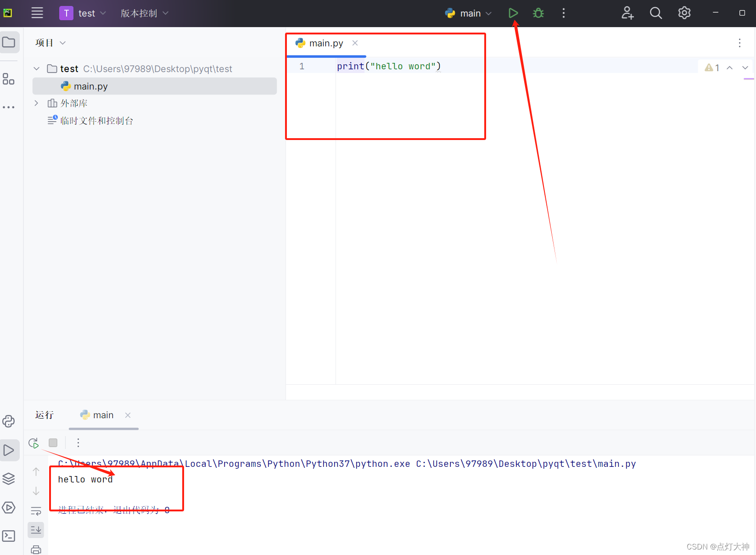Place cursor in print statement code
Viewport: 756px width, 555px height.
pyautogui.click(x=389, y=66)
